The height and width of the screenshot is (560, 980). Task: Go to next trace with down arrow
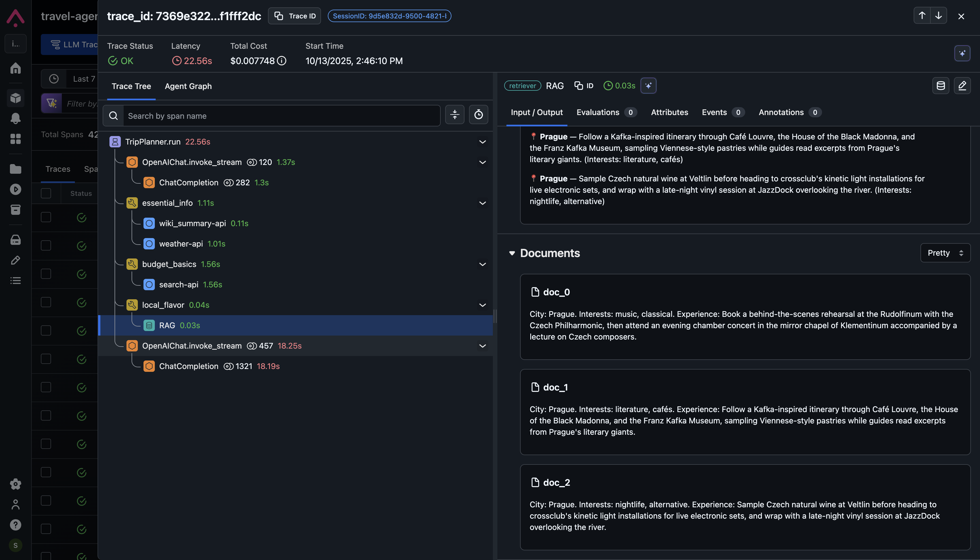coord(938,16)
